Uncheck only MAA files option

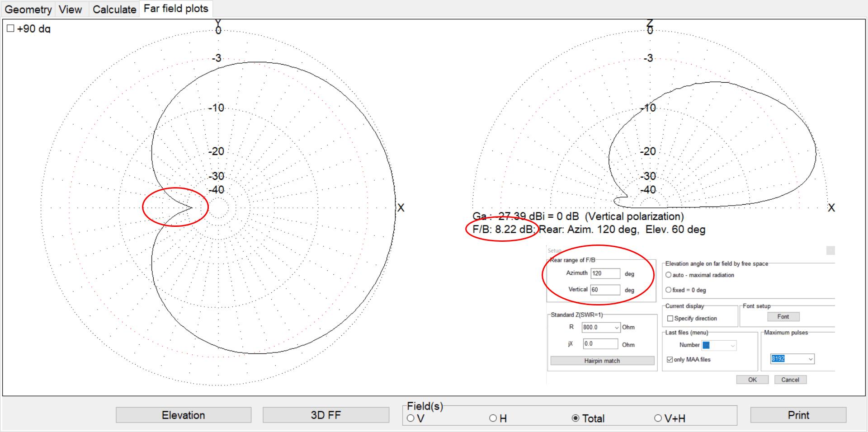pos(670,360)
